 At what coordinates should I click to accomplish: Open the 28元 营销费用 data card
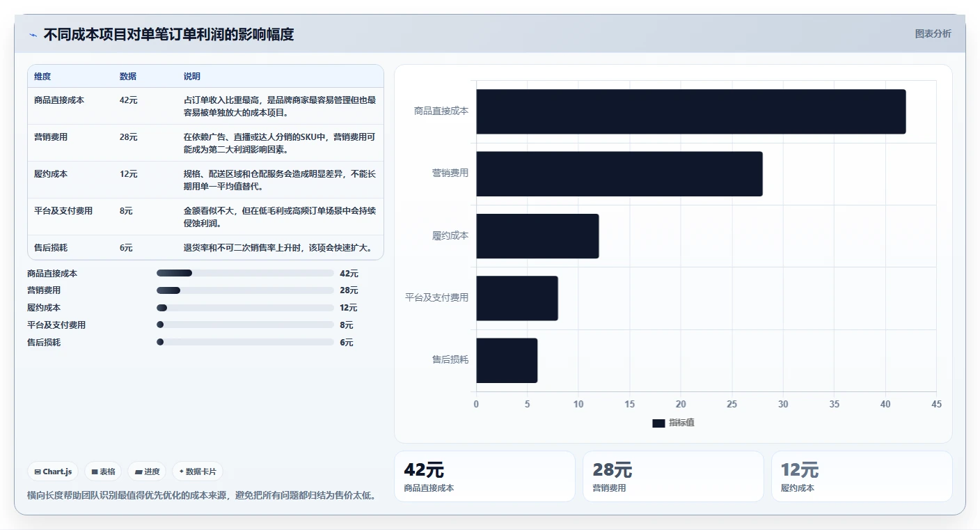coord(673,476)
